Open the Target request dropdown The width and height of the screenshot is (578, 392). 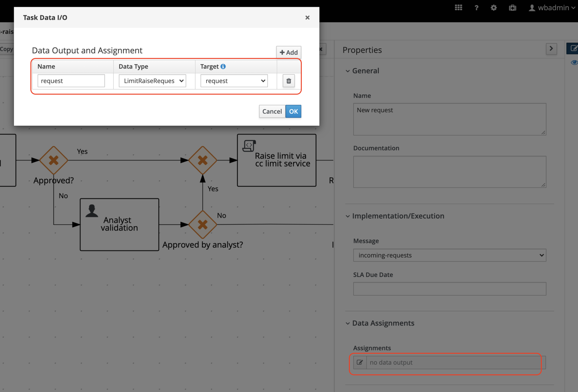234,81
